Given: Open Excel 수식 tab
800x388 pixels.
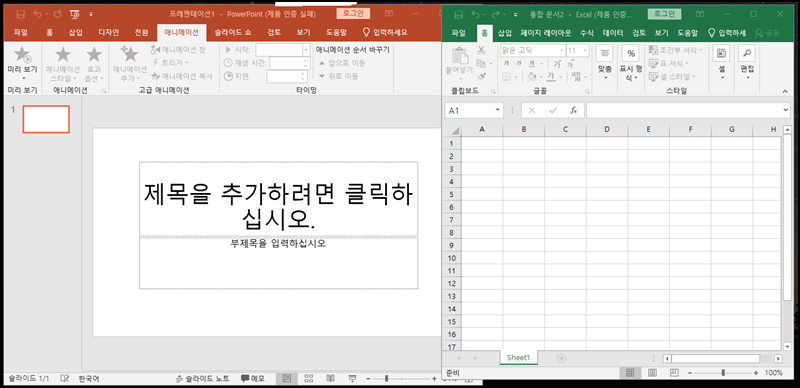Looking at the screenshot, I should tap(587, 33).
